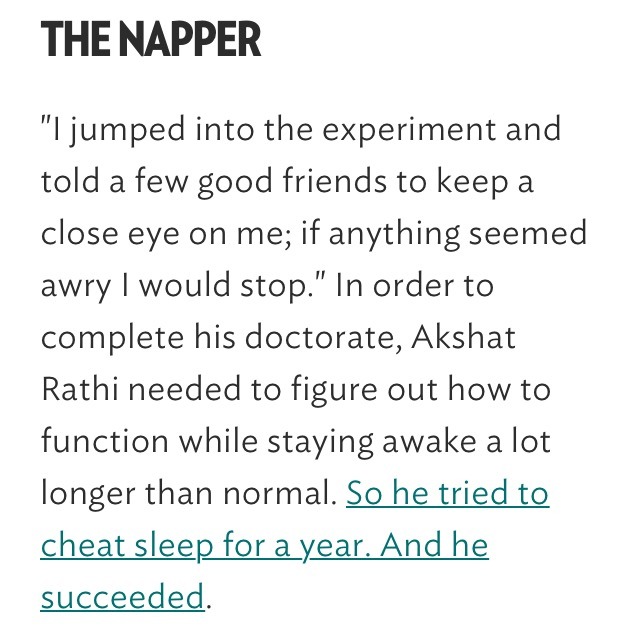Click the phrase "longer than normal"
The image size is (640, 640).
click(186, 494)
